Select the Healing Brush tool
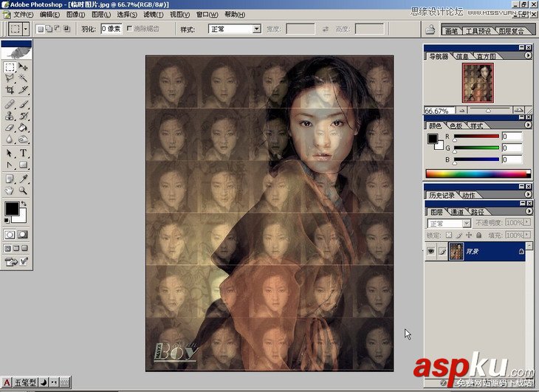The image size is (539, 392). pyautogui.click(x=10, y=104)
